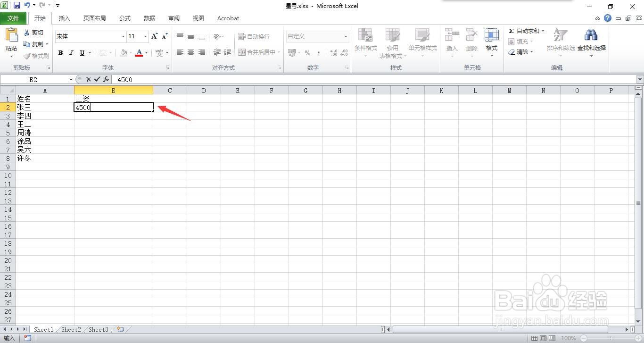Open number format dropdown 自定义
The image size is (644, 343).
tap(346, 36)
